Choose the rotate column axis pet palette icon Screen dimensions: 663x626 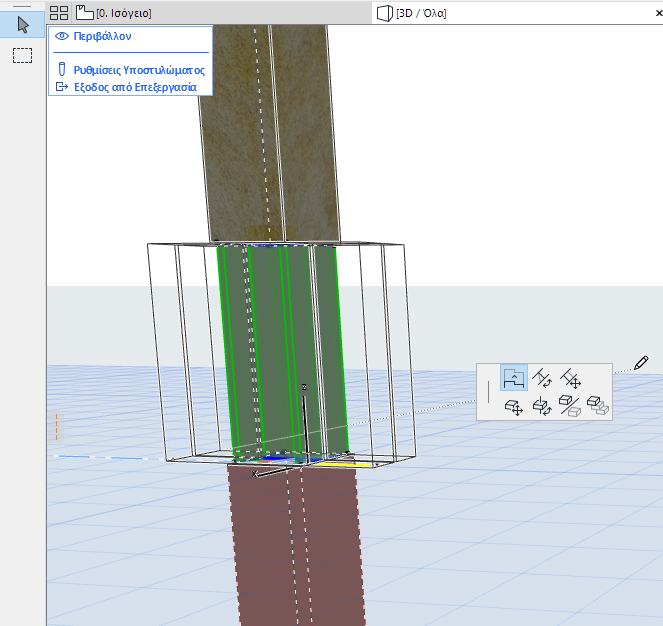pos(543,378)
